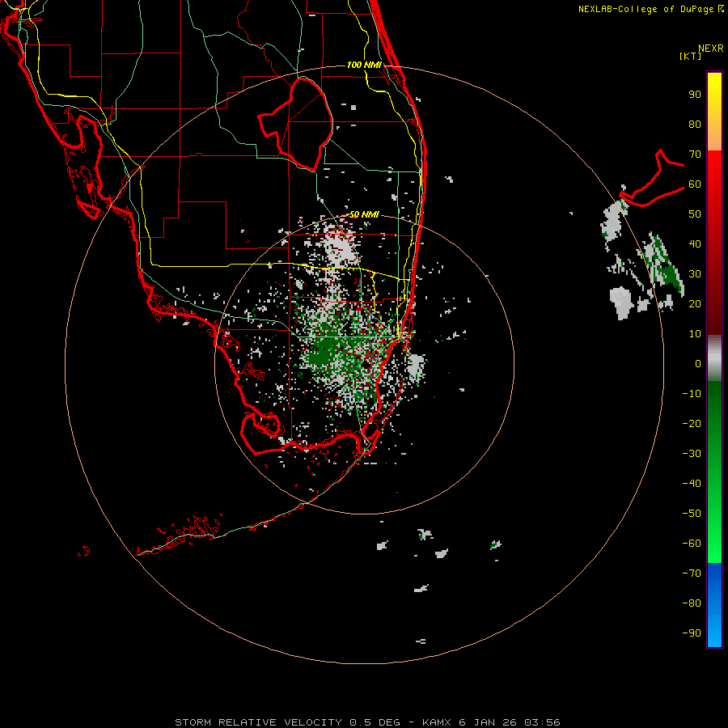Select the -60 scale value
Viewport: 728px width, 728px height.
pyautogui.click(x=692, y=544)
